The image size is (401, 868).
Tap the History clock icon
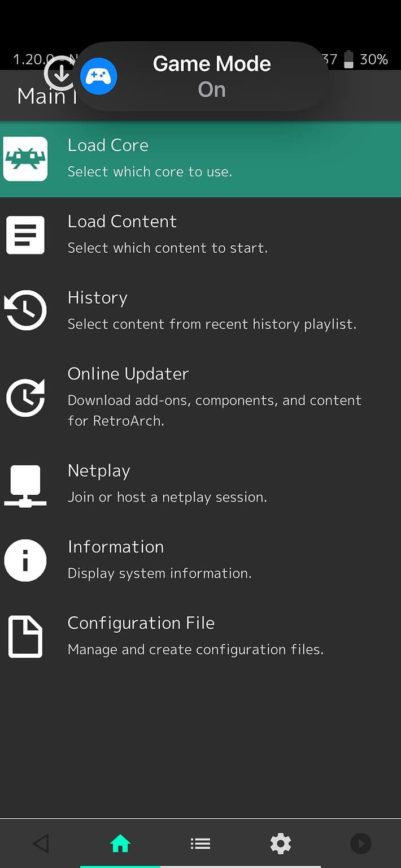pyautogui.click(x=25, y=310)
